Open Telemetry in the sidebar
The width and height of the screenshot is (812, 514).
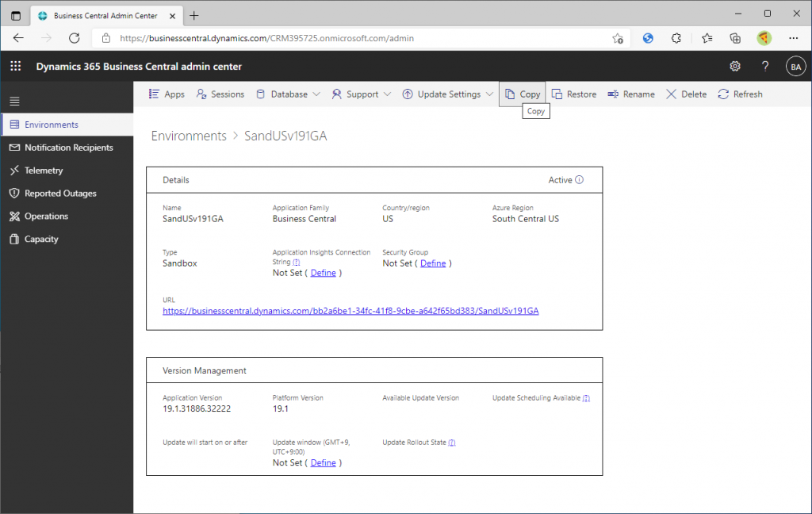pyautogui.click(x=67, y=171)
